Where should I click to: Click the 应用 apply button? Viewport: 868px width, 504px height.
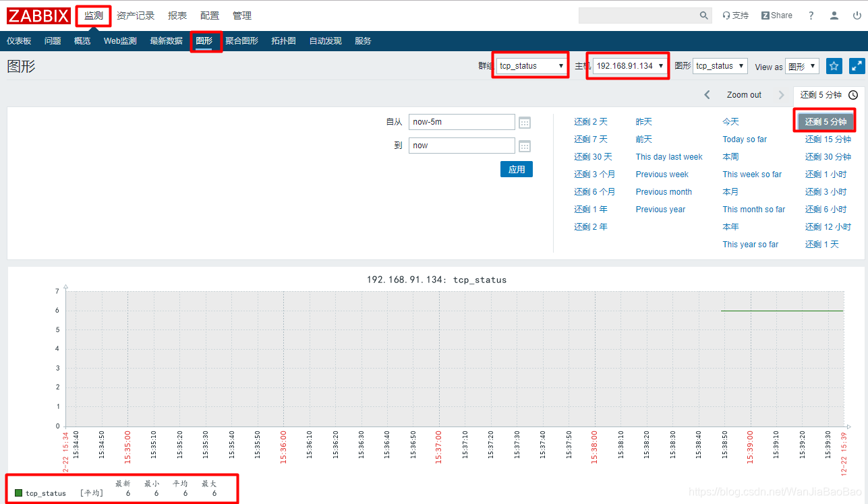pos(517,169)
